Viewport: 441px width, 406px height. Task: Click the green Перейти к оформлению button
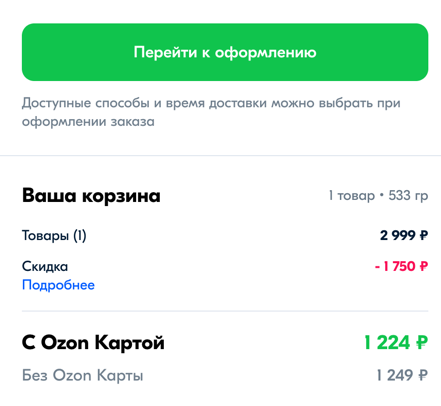click(x=225, y=52)
